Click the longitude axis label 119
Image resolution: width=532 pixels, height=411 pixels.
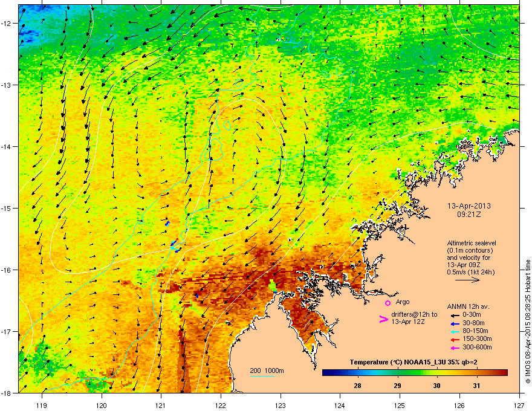point(42,405)
